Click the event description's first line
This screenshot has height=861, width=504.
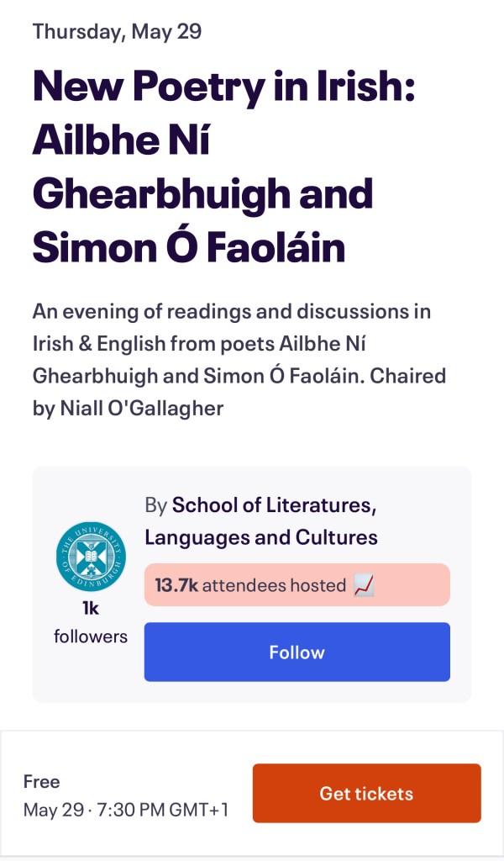click(x=231, y=311)
